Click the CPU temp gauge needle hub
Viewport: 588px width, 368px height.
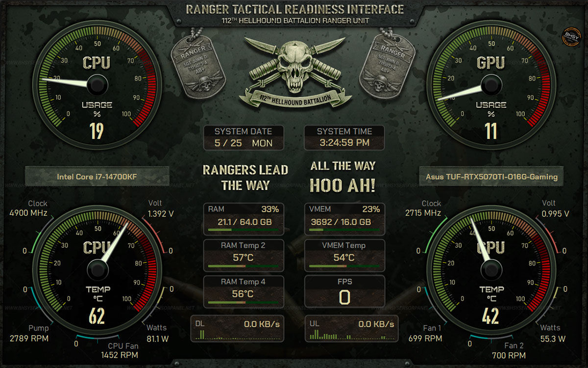98,269
